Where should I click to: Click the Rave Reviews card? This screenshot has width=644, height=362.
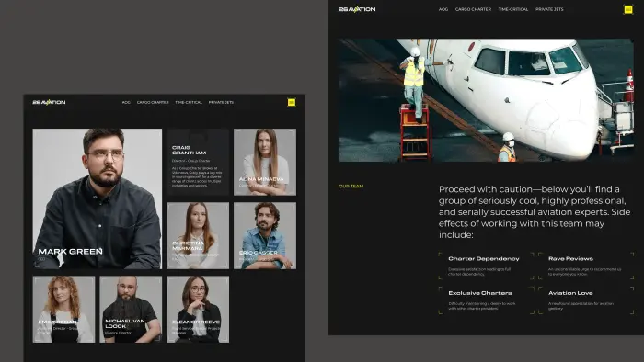coord(586,266)
